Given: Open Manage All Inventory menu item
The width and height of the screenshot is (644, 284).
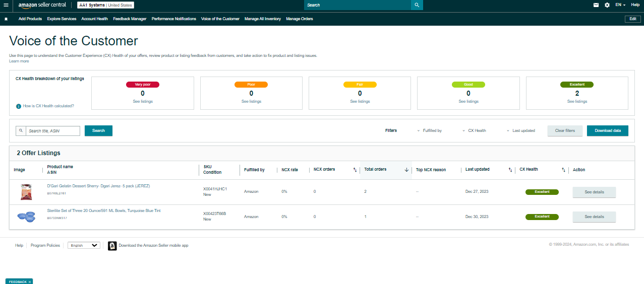Looking at the screenshot, I should (x=263, y=19).
